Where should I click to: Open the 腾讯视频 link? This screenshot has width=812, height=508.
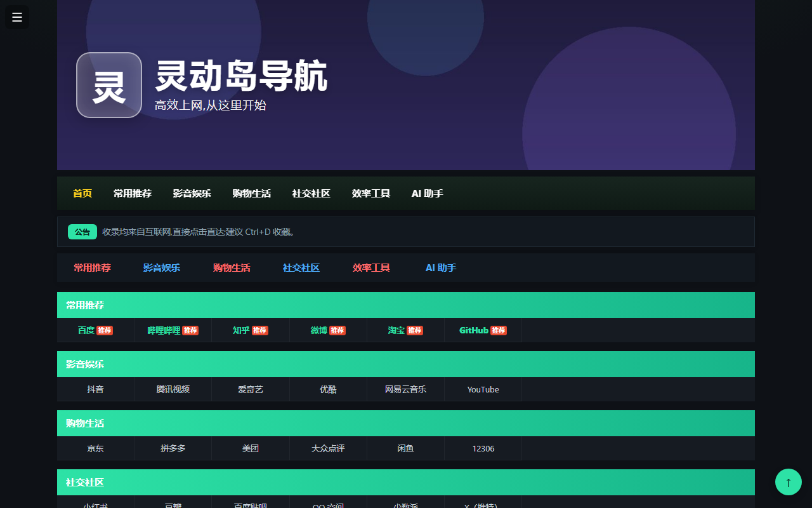pos(173,389)
